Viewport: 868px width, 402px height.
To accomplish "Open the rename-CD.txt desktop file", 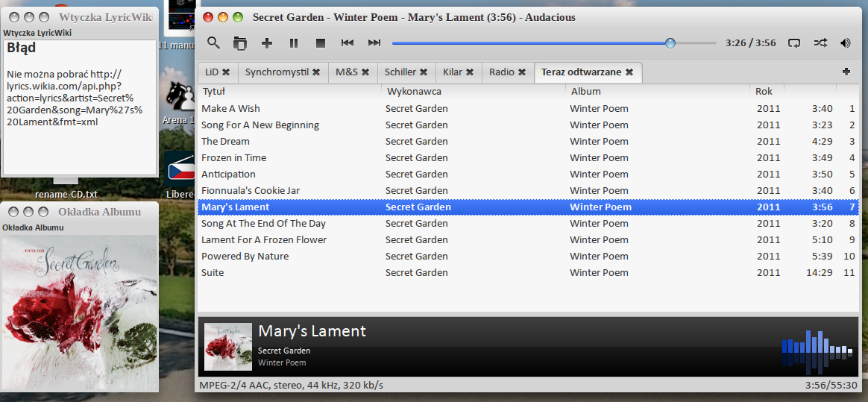I will coord(66,195).
